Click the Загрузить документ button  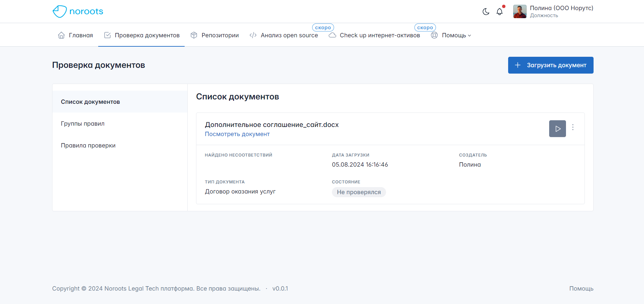(551, 65)
